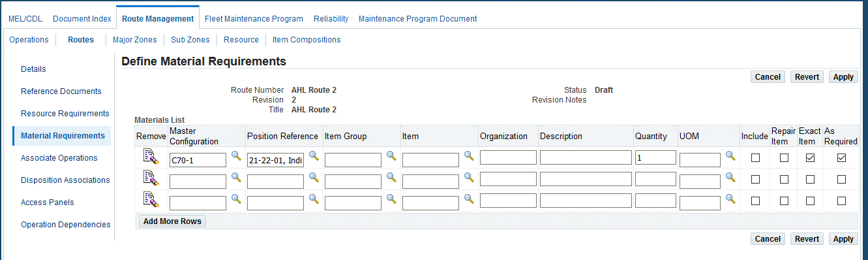Open Item search in third row
Screen dimensions: 868x260
click(x=469, y=199)
